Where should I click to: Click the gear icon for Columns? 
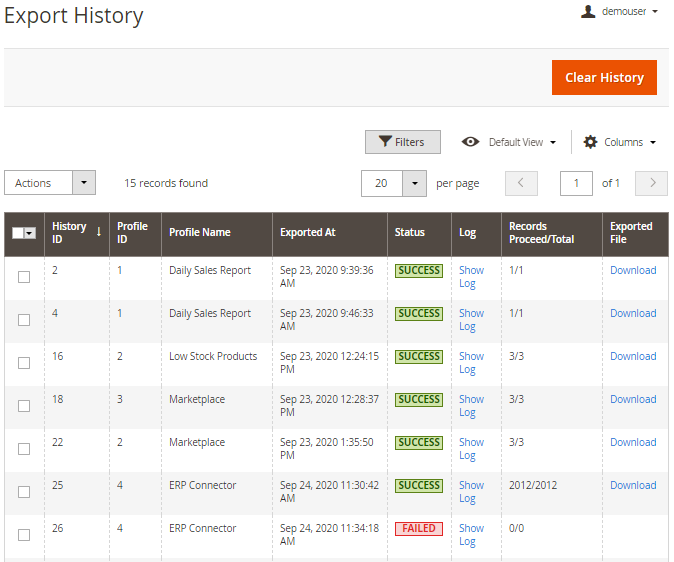point(590,142)
